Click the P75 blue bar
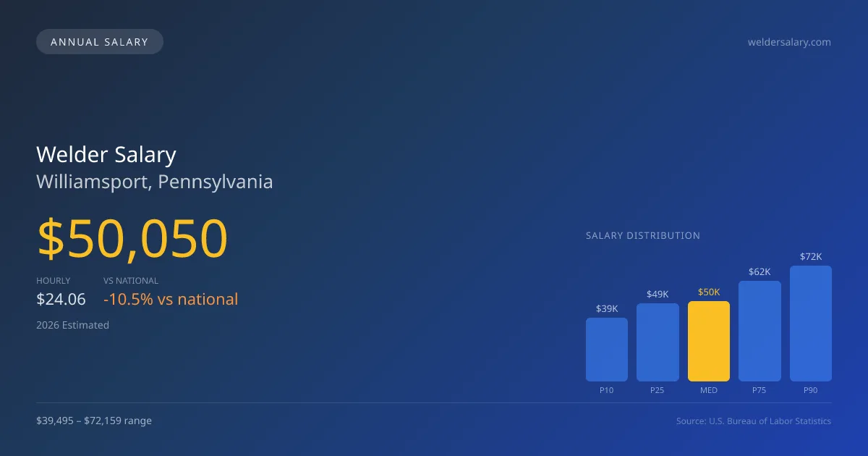The image size is (868, 456). (x=759, y=332)
